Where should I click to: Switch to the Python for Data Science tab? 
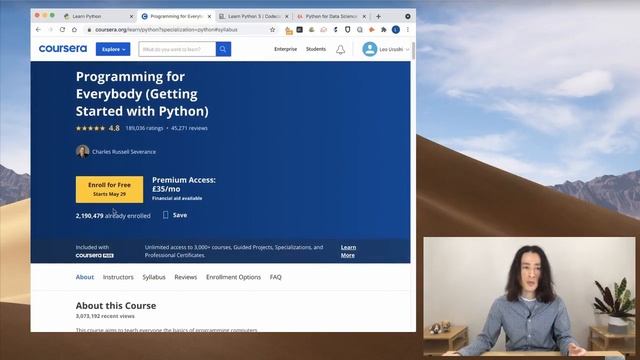click(x=331, y=16)
